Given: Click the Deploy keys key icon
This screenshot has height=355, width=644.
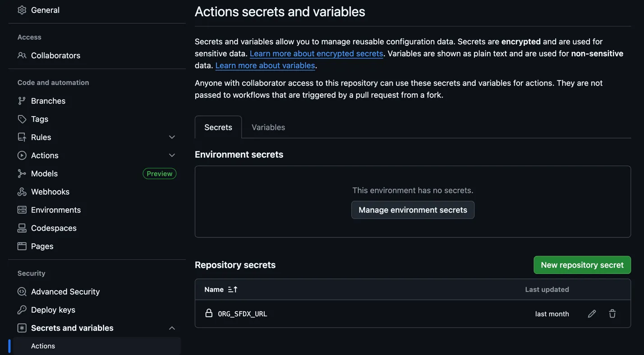Looking at the screenshot, I should [22, 309].
